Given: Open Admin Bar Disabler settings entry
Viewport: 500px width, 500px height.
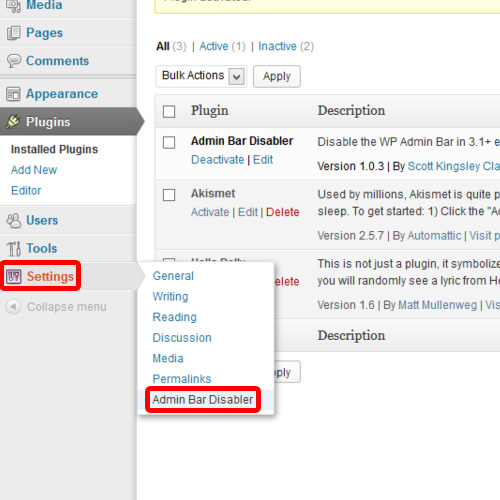Looking at the screenshot, I should point(203,399).
